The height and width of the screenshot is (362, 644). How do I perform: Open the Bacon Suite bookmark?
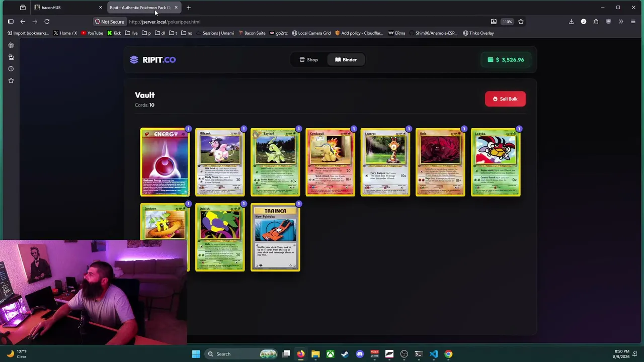click(x=252, y=33)
